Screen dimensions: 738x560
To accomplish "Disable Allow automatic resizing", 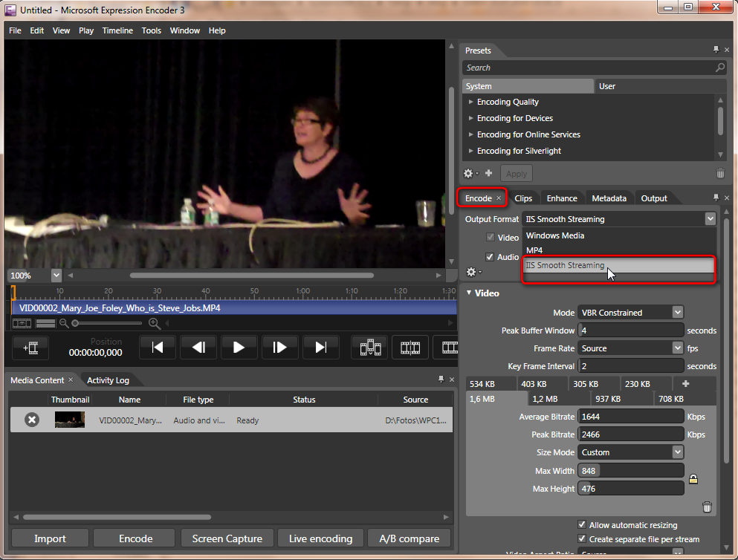I will (583, 525).
